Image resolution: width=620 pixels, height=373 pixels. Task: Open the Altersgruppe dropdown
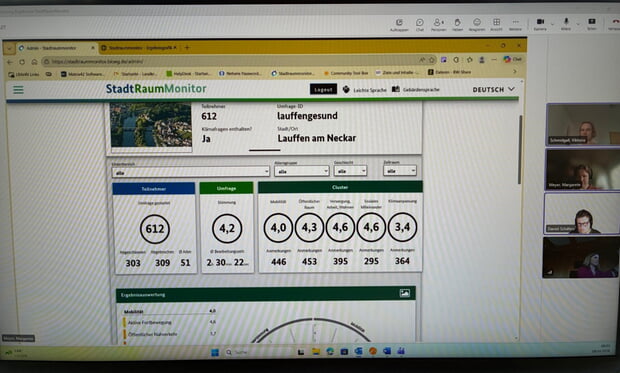click(x=302, y=171)
